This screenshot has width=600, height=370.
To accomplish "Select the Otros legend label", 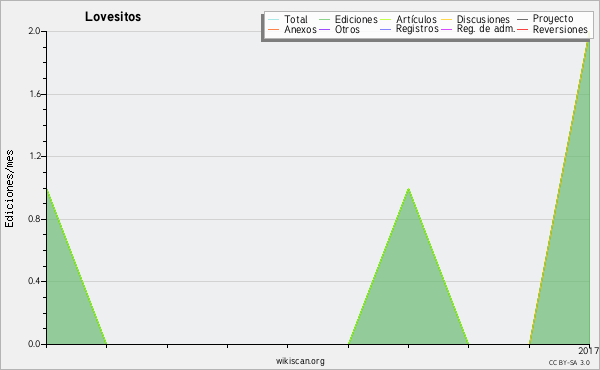I will coord(347,29).
